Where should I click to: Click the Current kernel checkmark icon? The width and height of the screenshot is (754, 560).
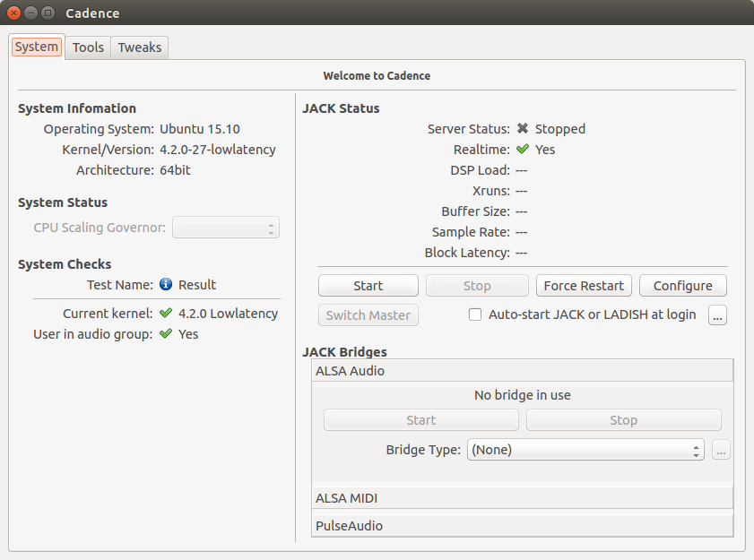click(166, 313)
